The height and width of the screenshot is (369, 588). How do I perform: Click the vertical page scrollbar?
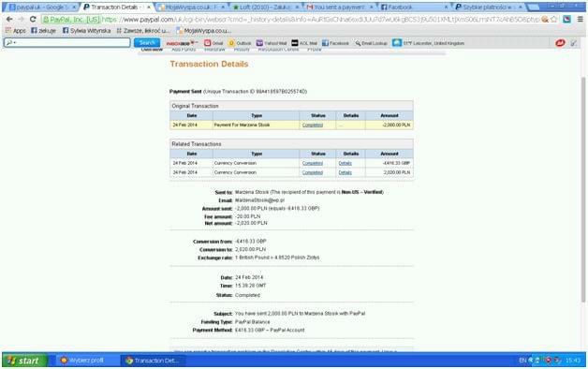[x=583, y=189]
